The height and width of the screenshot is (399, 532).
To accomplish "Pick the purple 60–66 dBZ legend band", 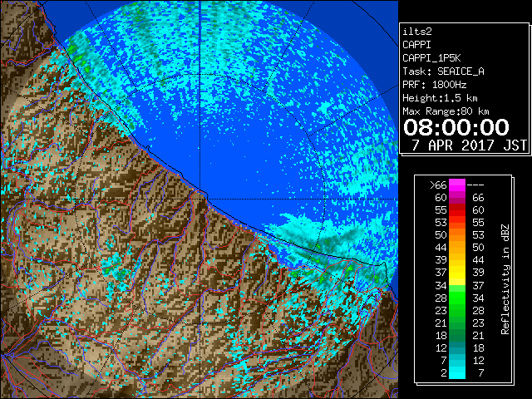I will tap(457, 198).
